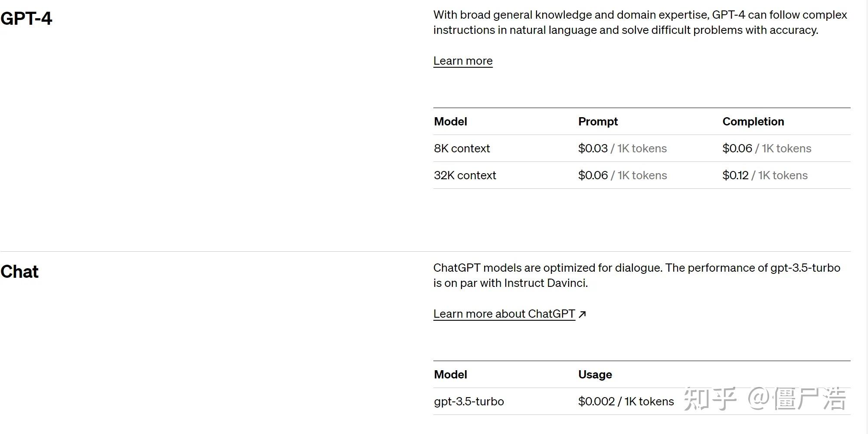This screenshot has height=434, width=868.
Task: Select the gpt-3.5-turbo model row
Action: (469, 401)
